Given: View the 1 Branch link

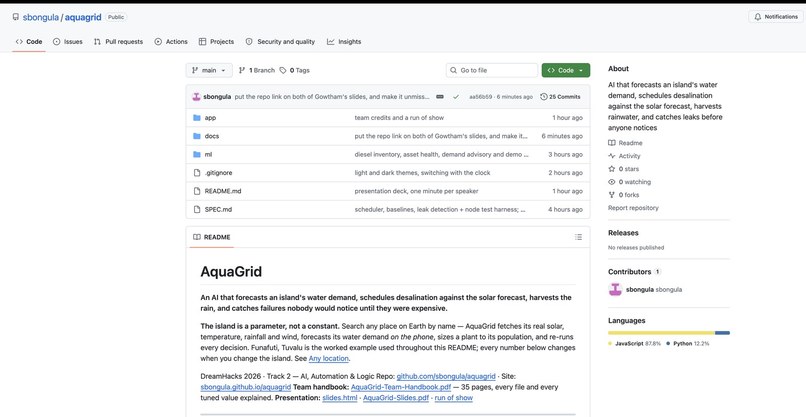Looking at the screenshot, I should (257, 70).
